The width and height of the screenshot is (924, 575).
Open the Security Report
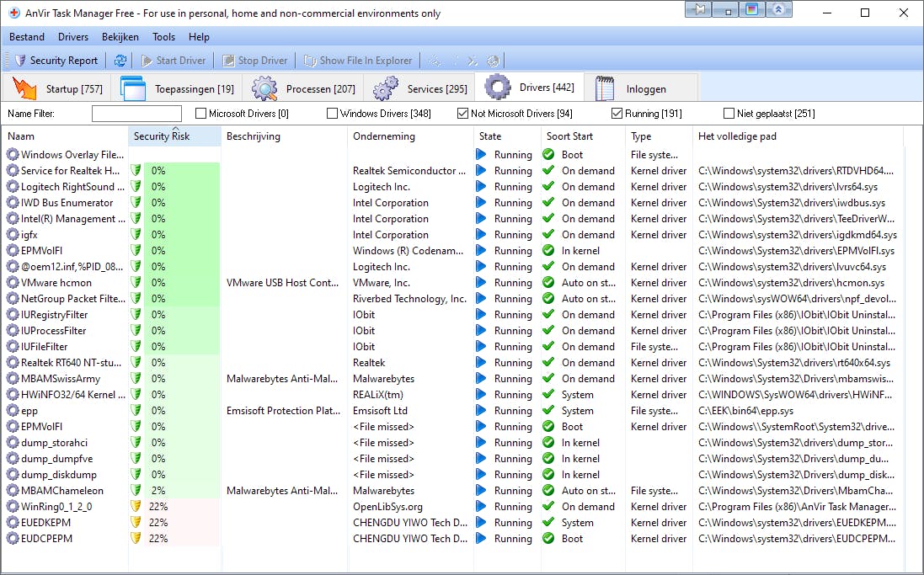[x=56, y=61]
